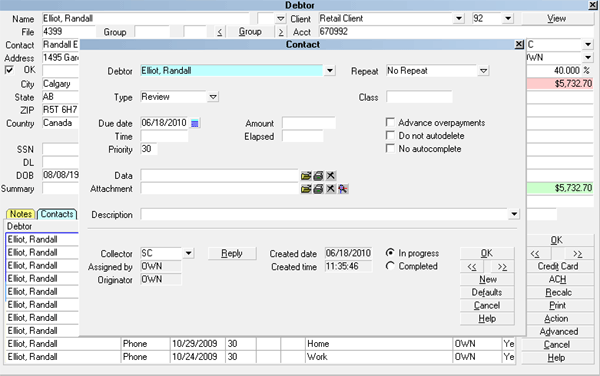Open the dropdown next to the value 92
The image size is (600, 376).
click(508, 18)
